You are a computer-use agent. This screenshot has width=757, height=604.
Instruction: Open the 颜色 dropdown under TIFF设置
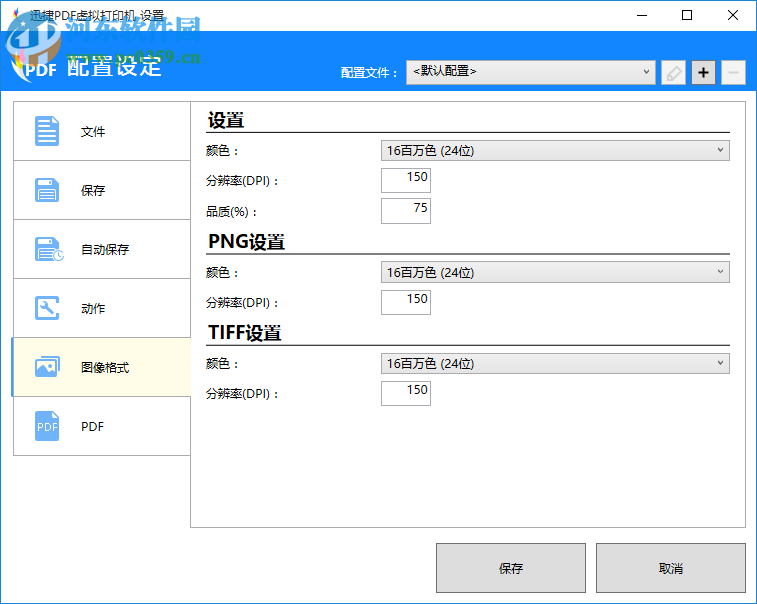coord(555,364)
